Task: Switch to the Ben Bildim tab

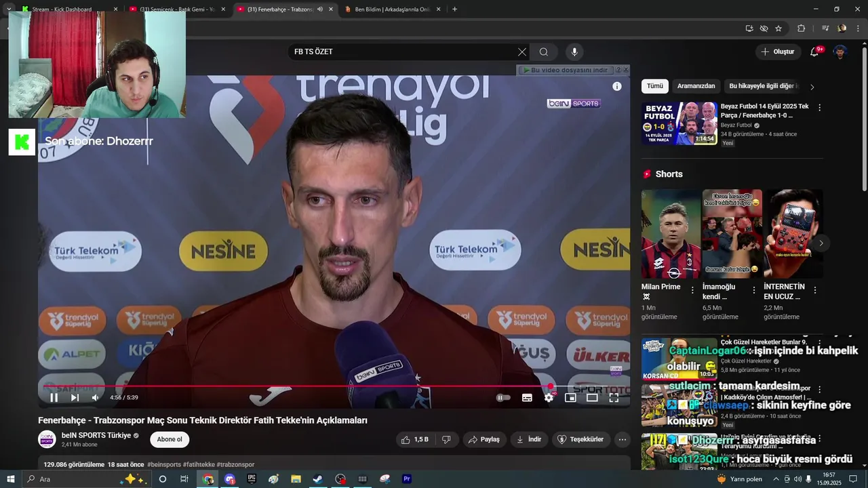Action: click(x=392, y=9)
